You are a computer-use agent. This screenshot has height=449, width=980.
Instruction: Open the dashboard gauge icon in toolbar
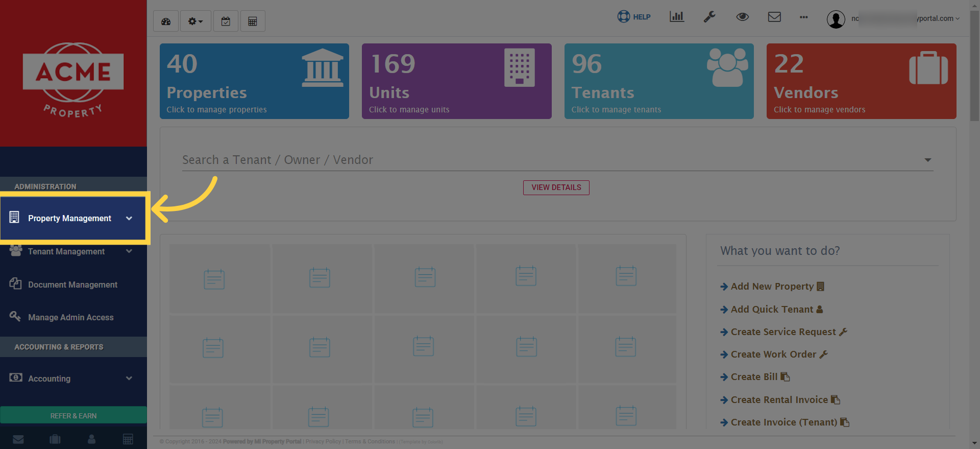(166, 21)
